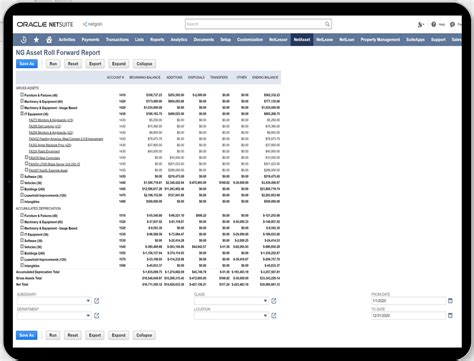
Task: Expand Accumulated Depreciation Intangibles row
Action: (22, 265)
